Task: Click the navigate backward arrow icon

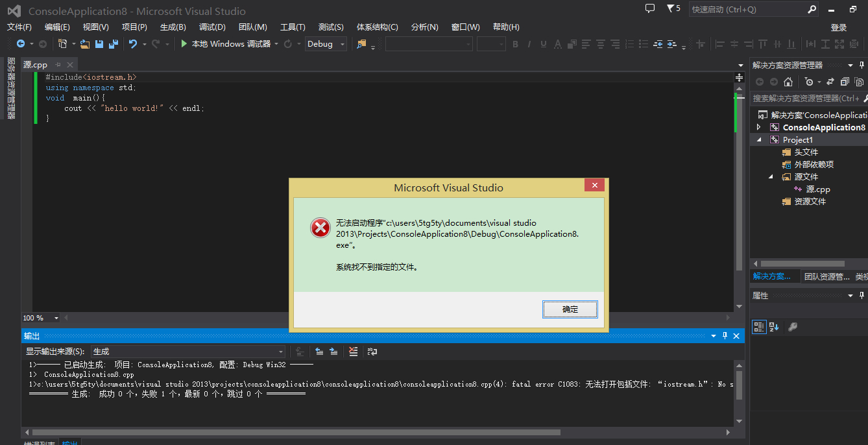Action: [x=21, y=44]
